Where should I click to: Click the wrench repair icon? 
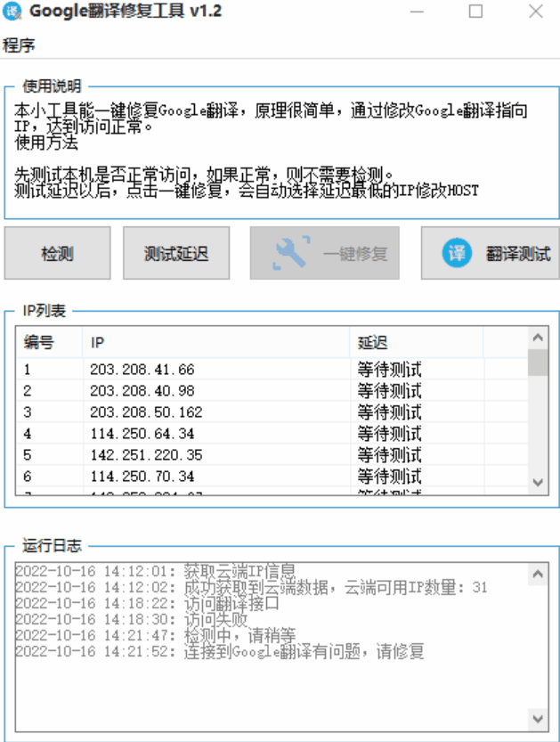tap(291, 253)
